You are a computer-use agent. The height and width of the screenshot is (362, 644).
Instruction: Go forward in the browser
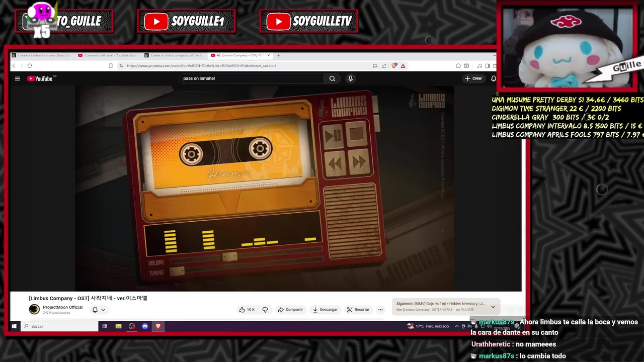(x=21, y=66)
